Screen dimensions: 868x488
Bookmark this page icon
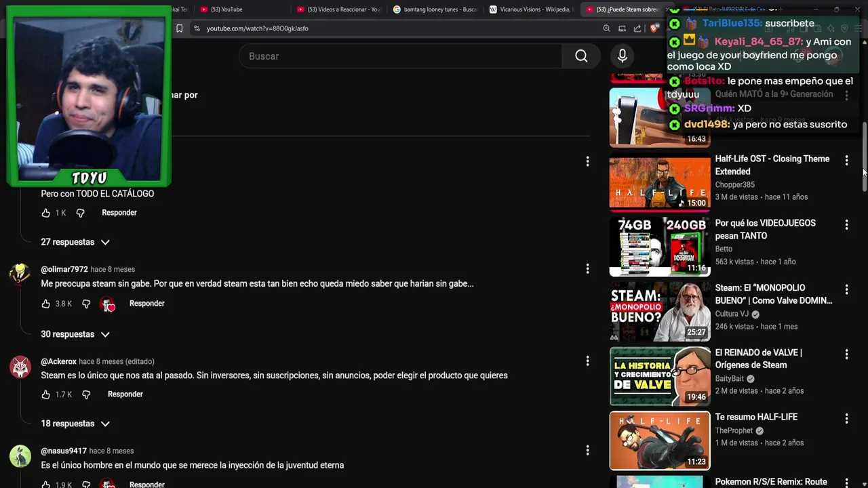tap(179, 28)
